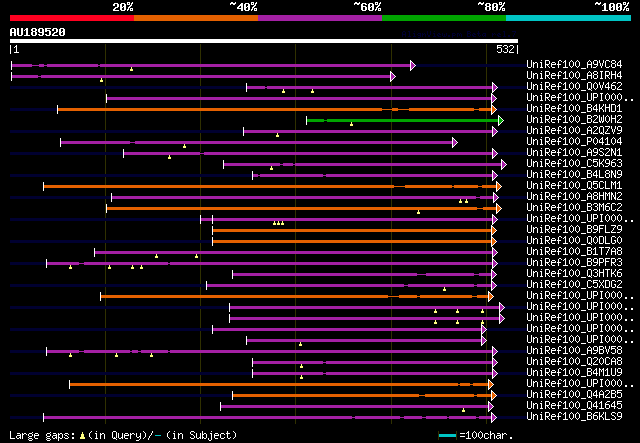Select the UniRef100_A8HMN2 label
The image size is (640, 443).
pos(574,196)
